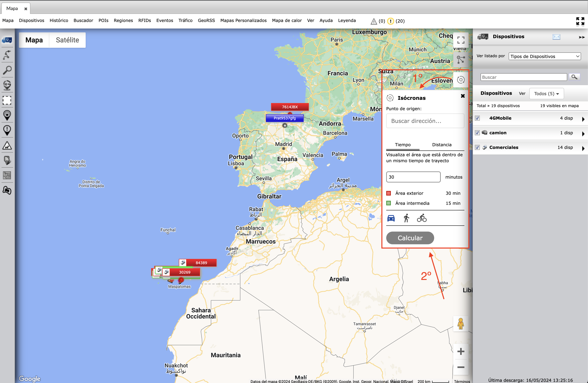Viewport: 588px width, 383px height.
Task: Focus the minutes value field showing 30
Action: [x=413, y=177]
